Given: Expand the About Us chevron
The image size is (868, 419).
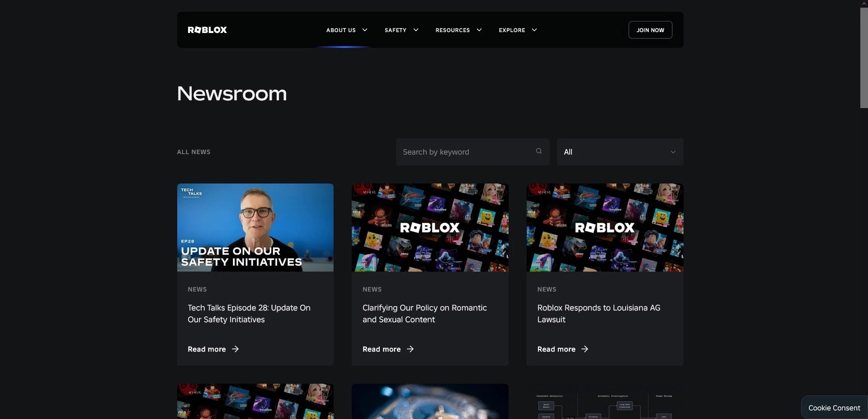Looking at the screenshot, I should point(365,30).
